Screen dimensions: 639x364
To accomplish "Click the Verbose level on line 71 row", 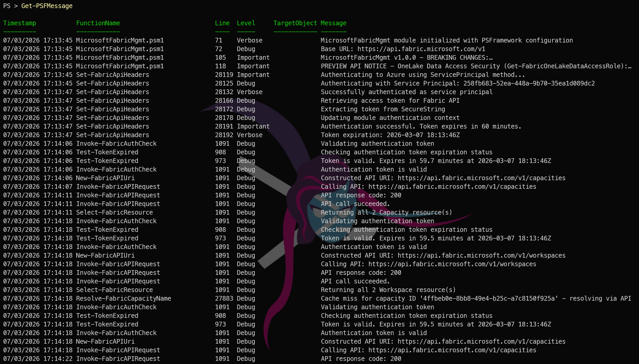I will pos(250,40).
